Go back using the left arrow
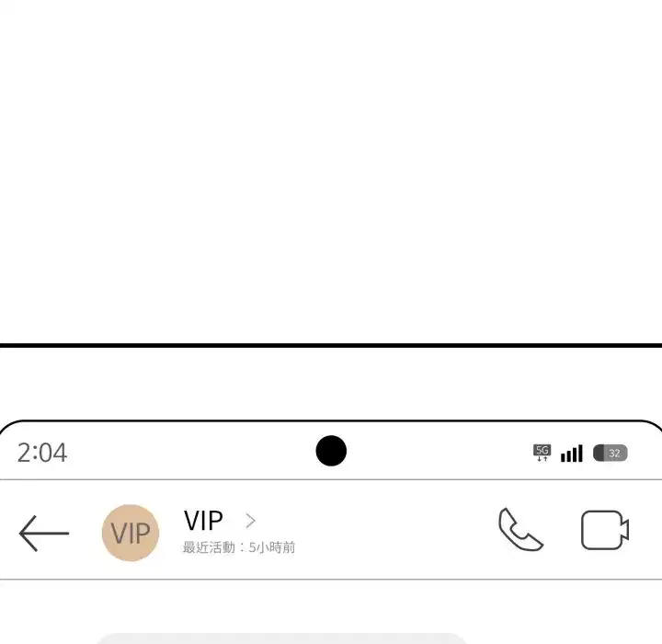The height and width of the screenshot is (644, 662). pos(44,534)
